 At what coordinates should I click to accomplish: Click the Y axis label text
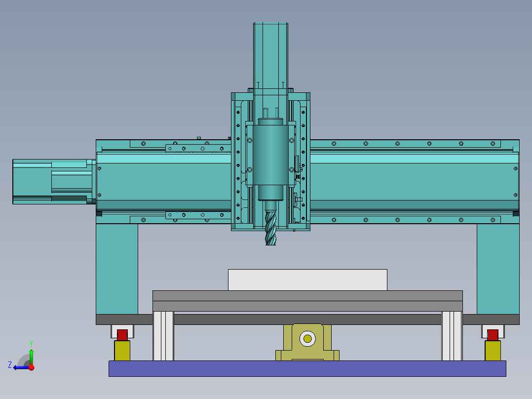coord(31,343)
